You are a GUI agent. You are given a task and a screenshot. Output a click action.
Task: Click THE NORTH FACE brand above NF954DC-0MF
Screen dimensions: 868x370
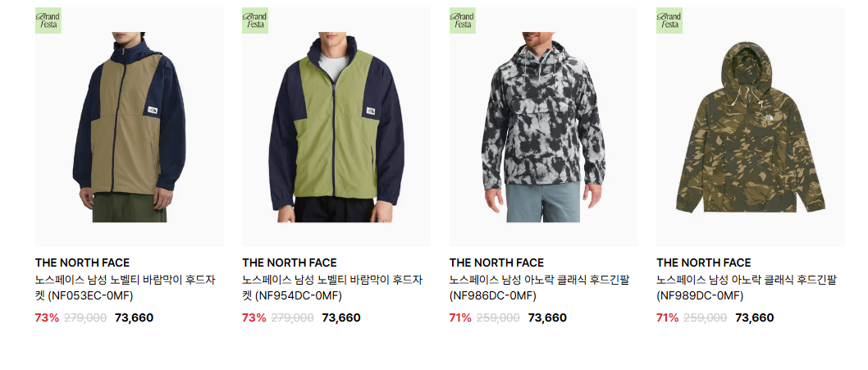pos(290,263)
